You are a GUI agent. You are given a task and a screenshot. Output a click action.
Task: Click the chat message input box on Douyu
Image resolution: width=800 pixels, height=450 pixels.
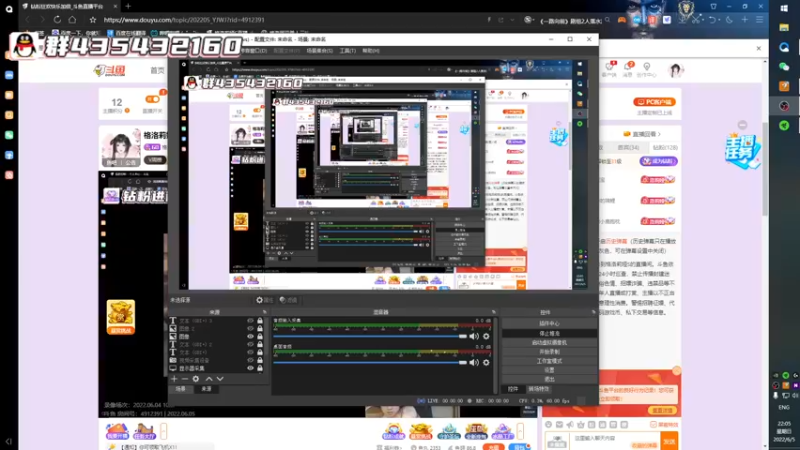[615, 439]
